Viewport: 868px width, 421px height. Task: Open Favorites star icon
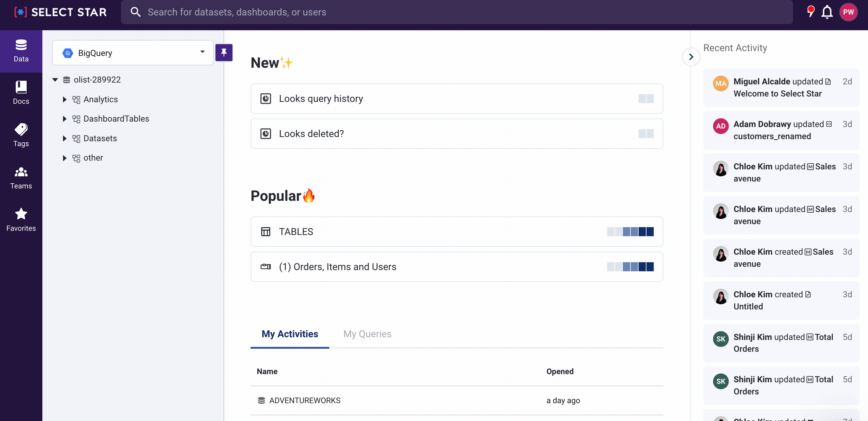coord(21,220)
